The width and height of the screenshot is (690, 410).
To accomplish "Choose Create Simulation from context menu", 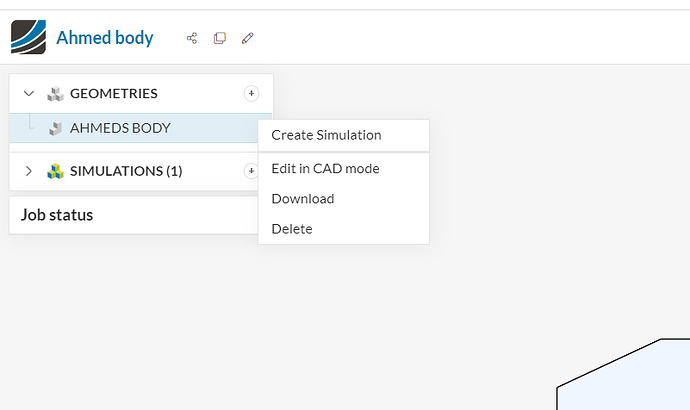I will tap(326, 135).
